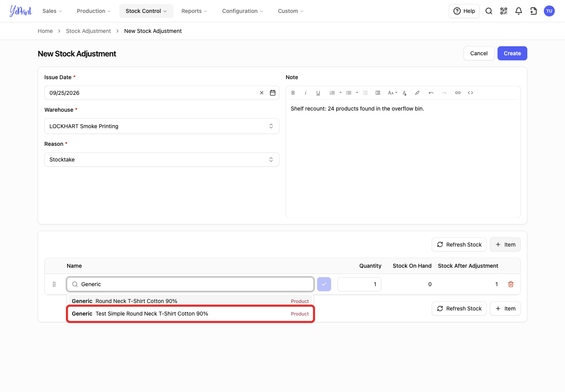The height and width of the screenshot is (392, 565).
Task: Open the Warehouse dropdown
Action: tap(162, 126)
